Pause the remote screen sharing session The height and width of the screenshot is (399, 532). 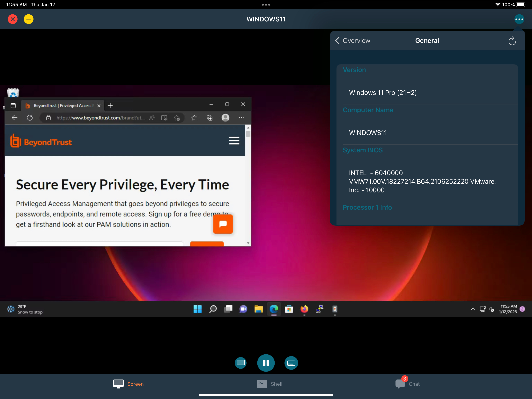266,363
